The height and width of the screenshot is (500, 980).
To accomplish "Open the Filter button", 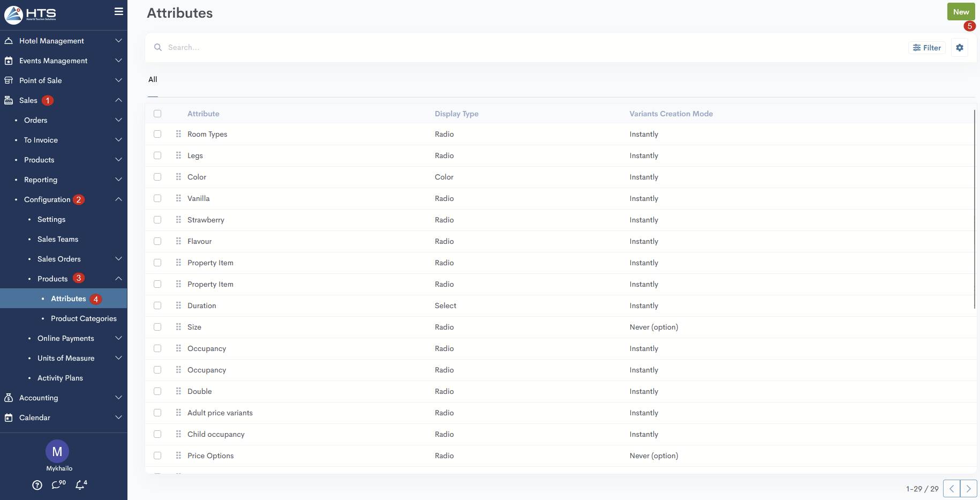I will [x=927, y=48].
